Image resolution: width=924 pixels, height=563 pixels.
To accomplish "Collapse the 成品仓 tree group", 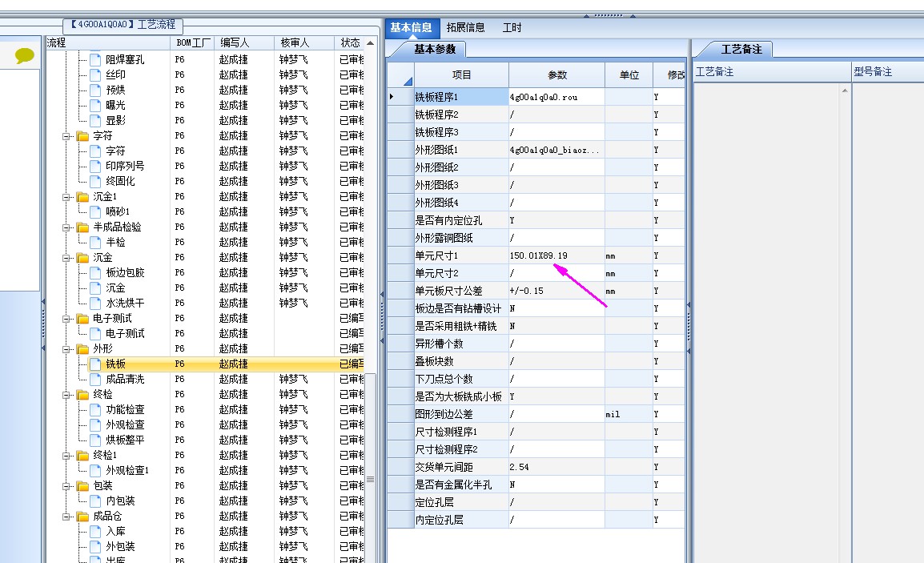I will click(66, 517).
